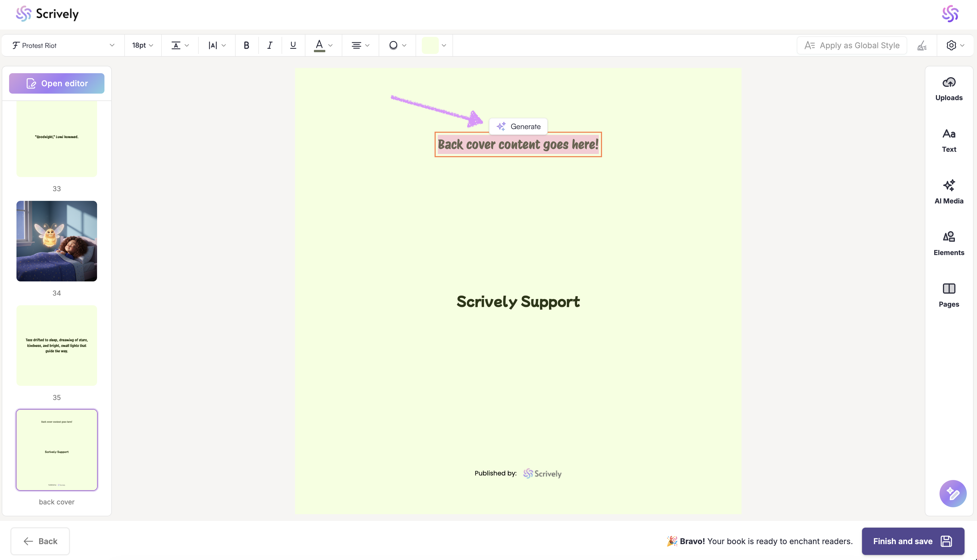The image size is (977, 560).
Task: Click the light green background color swatch
Action: [x=430, y=45]
